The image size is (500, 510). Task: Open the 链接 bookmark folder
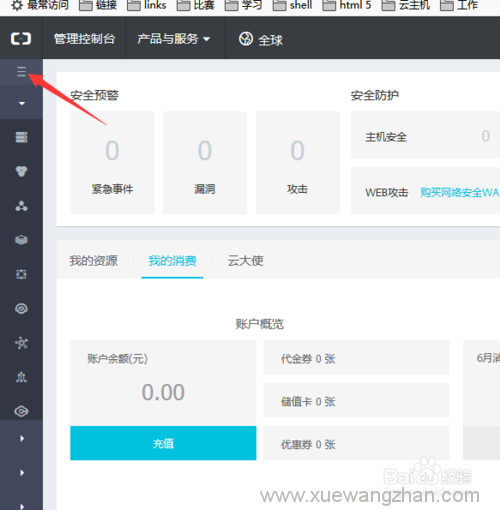(98, 5)
